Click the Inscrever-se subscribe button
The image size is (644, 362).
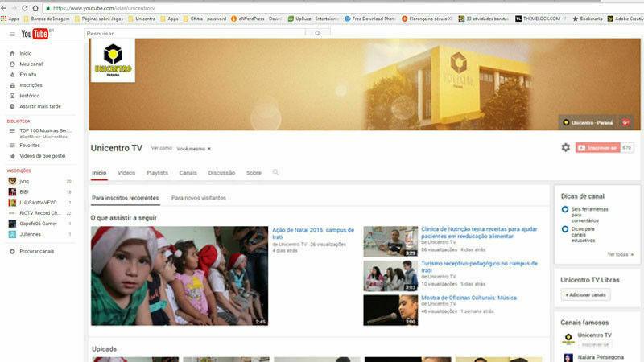[597, 148]
